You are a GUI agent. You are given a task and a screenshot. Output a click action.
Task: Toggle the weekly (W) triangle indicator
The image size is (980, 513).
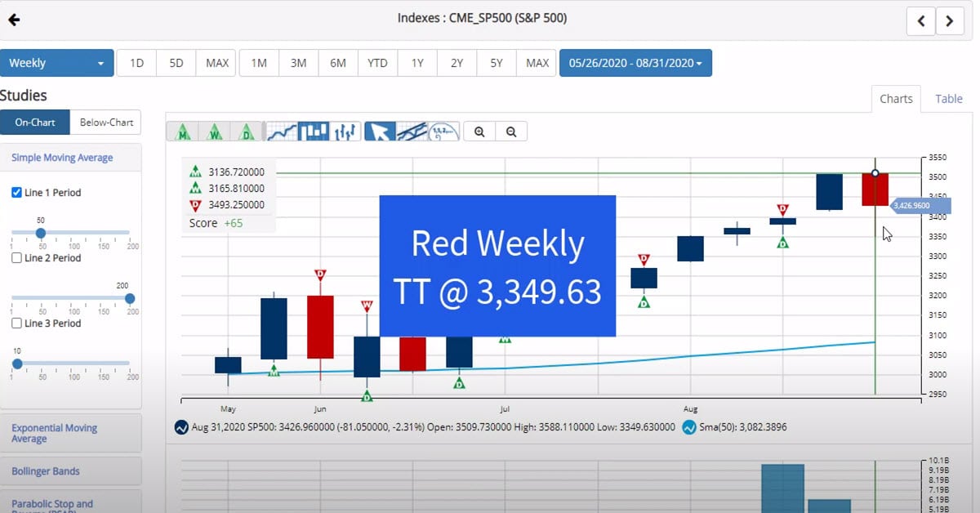[x=215, y=132]
